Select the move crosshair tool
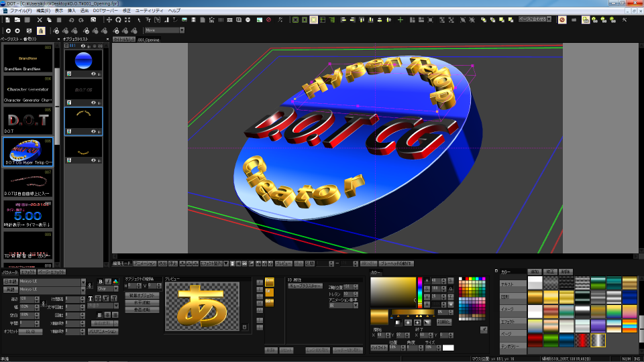The width and height of the screenshot is (644, 362). pyautogui.click(x=109, y=19)
